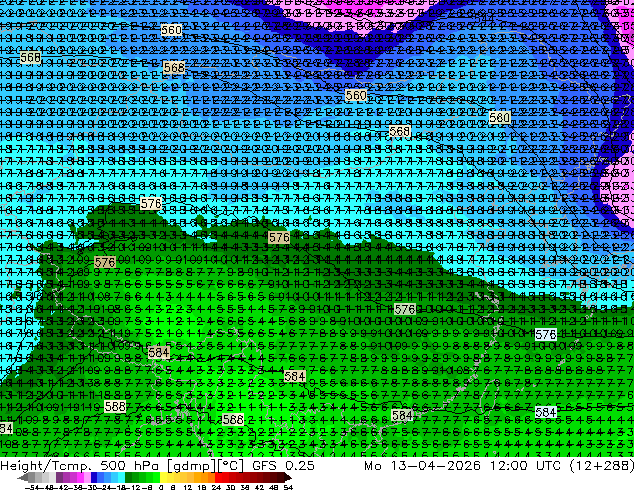The width and height of the screenshot is (634, 490).
Task: Click the Mo 13-04-2026 12:00 UTC date text
Action: (x=464, y=465)
